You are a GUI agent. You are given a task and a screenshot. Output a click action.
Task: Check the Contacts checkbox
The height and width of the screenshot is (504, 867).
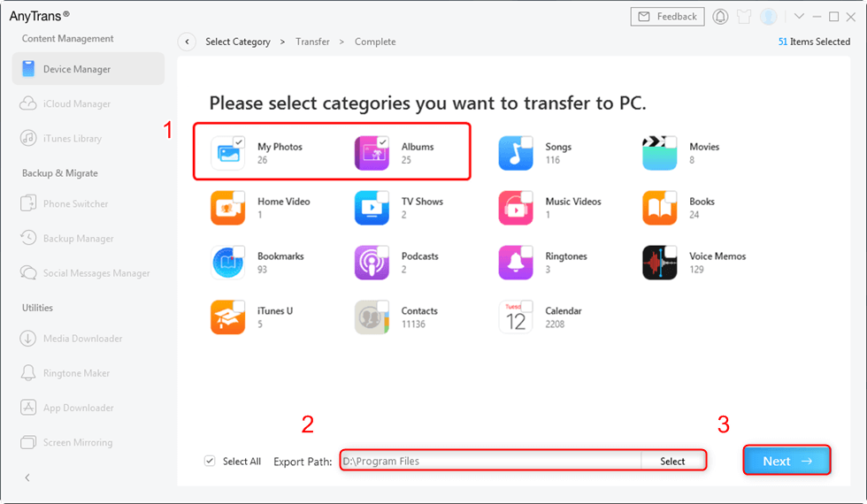point(382,306)
